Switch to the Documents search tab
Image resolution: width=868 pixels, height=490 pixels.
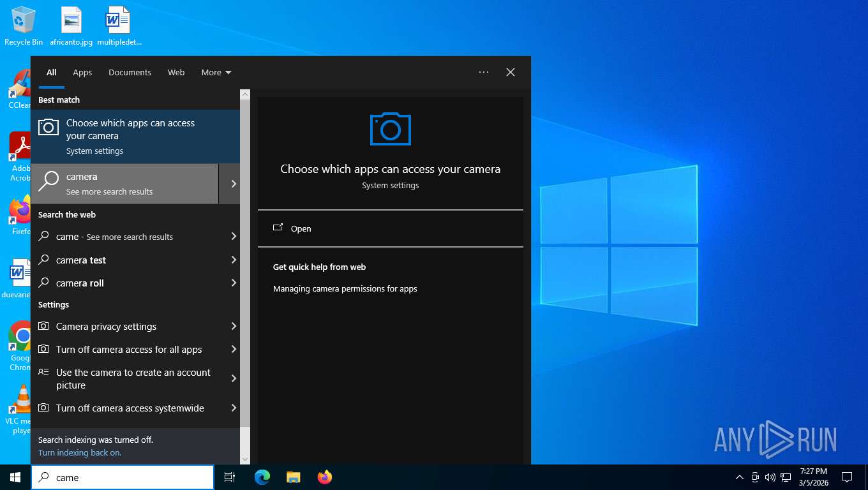[x=130, y=73]
